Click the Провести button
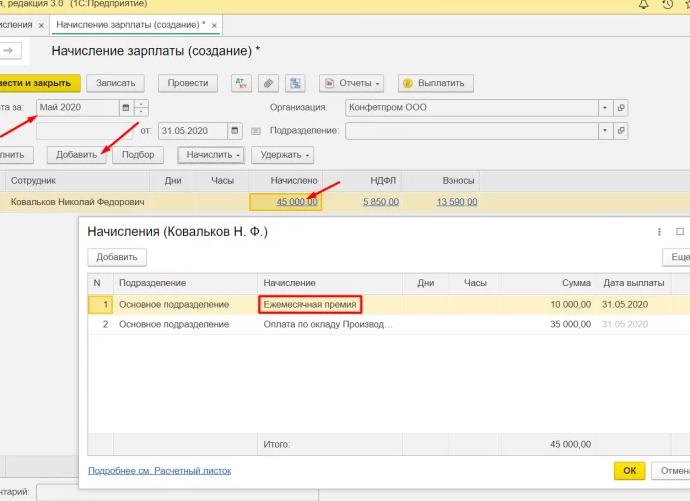This screenshot has width=690, height=501. (188, 83)
